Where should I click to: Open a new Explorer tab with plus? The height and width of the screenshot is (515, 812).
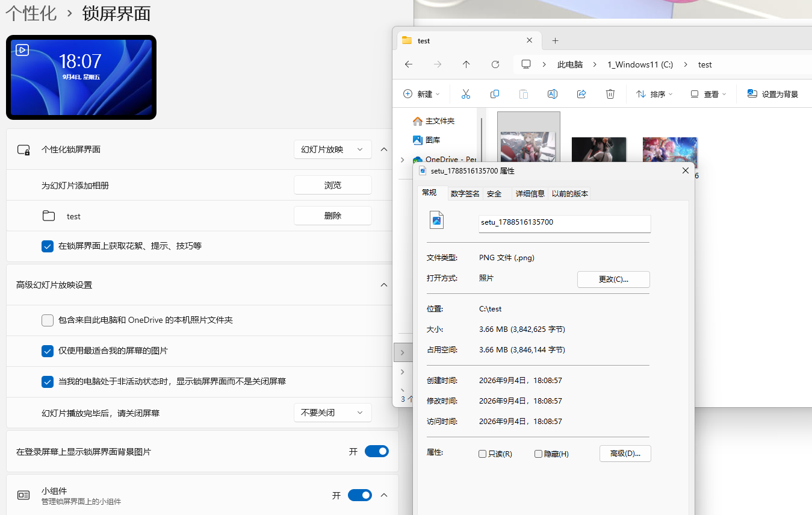pos(556,40)
